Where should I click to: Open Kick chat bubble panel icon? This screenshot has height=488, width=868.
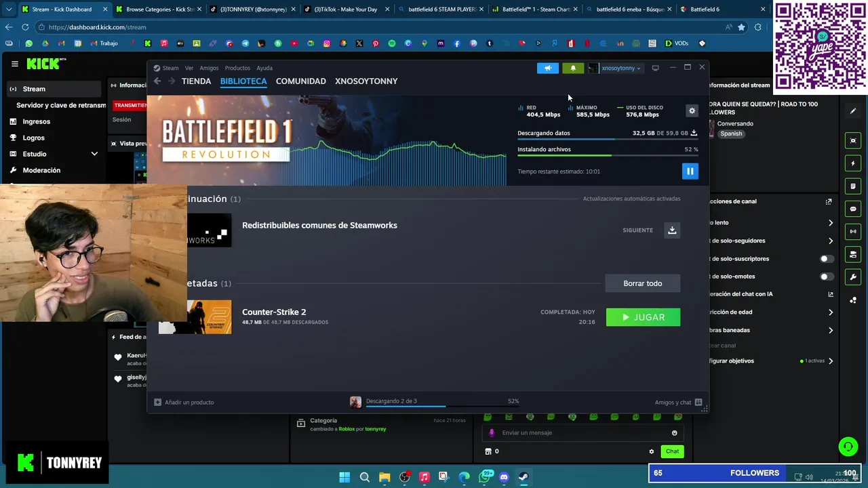click(853, 209)
